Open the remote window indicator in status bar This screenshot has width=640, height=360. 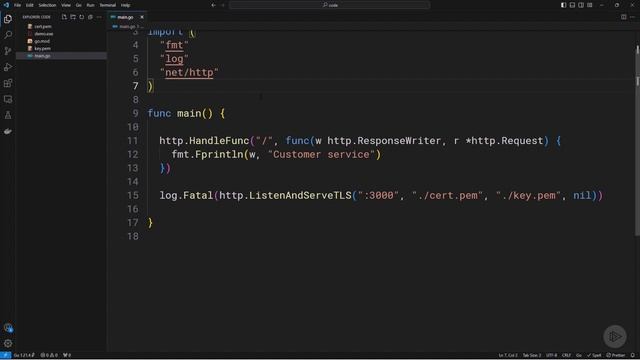coord(5,356)
